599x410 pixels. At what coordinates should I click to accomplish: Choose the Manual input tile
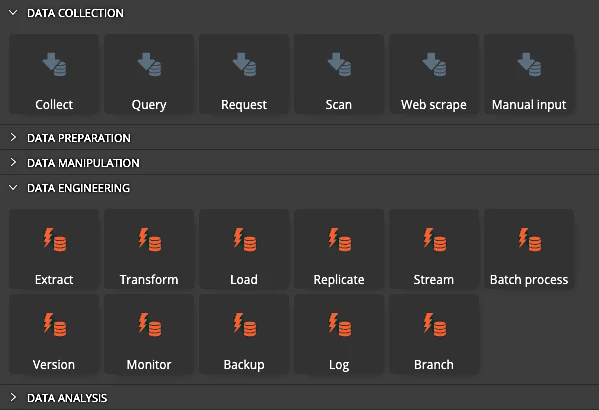529,74
